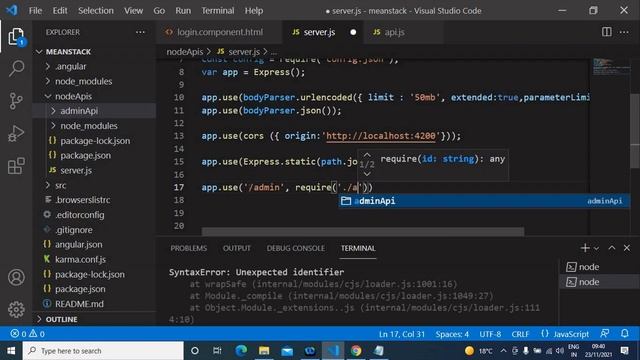Viewport: 640px width, 360px height.
Task: Click the feedback icon in status bar
Action: 605,333
